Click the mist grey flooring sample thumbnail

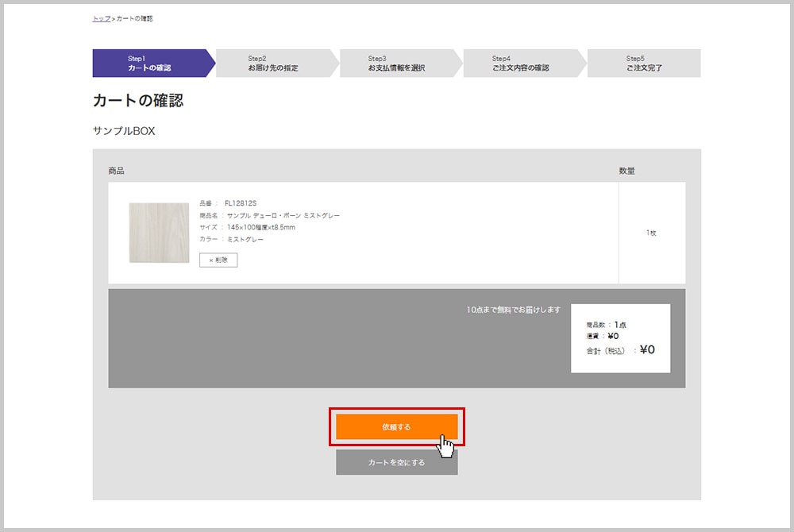coord(159,233)
